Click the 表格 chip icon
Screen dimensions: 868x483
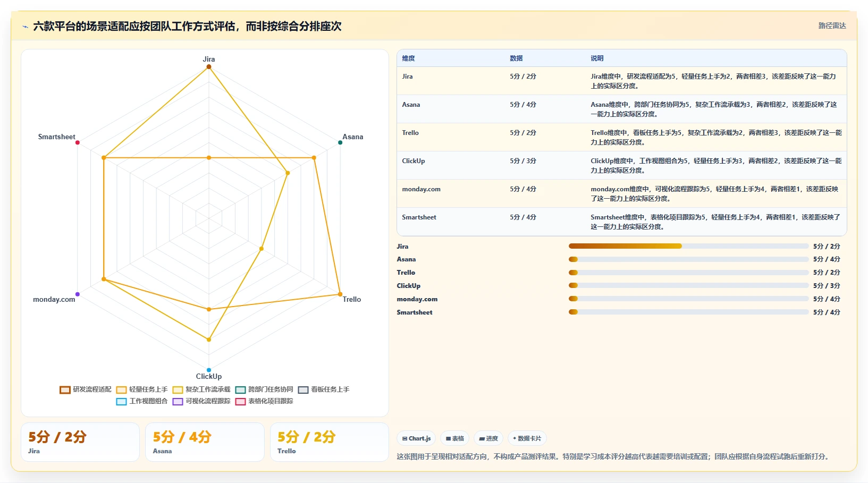point(448,439)
